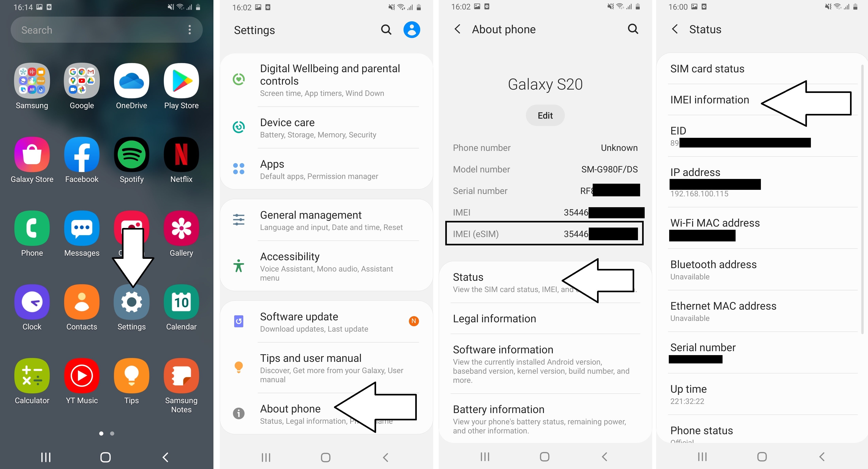Tap Software update settings item
The width and height of the screenshot is (868, 469).
coord(325,322)
